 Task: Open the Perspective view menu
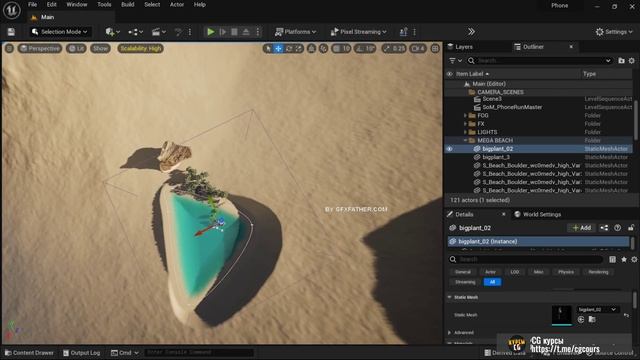pos(40,49)
